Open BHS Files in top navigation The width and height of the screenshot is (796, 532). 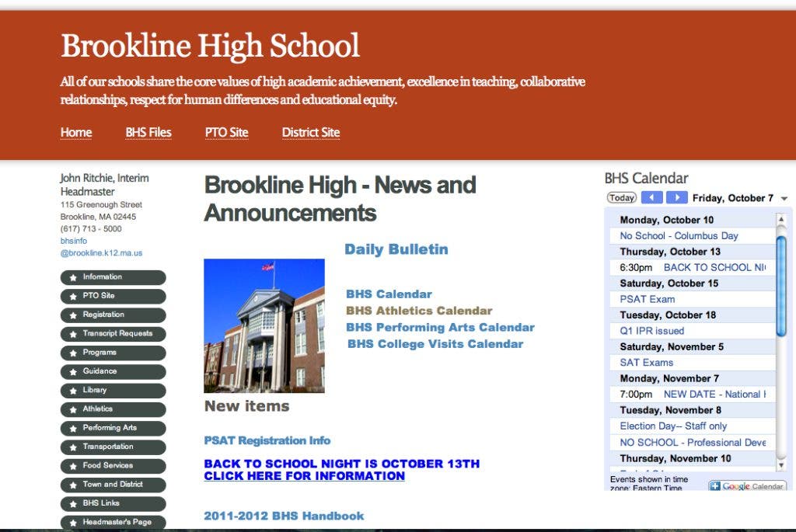pyautogui.click(x=148, y=132)
